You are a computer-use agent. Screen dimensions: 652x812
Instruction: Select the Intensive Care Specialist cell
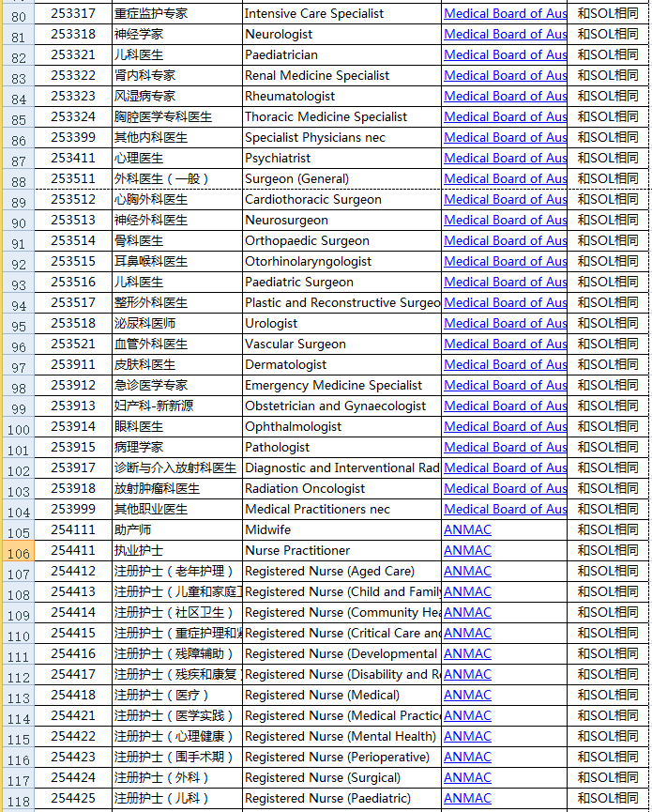click(341, 13)
